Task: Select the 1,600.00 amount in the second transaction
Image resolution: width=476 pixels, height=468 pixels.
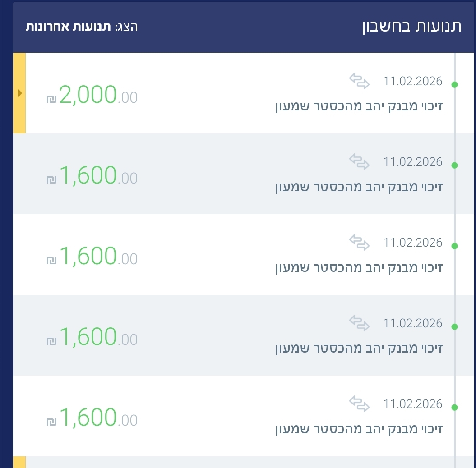Action: pos(98,176)
